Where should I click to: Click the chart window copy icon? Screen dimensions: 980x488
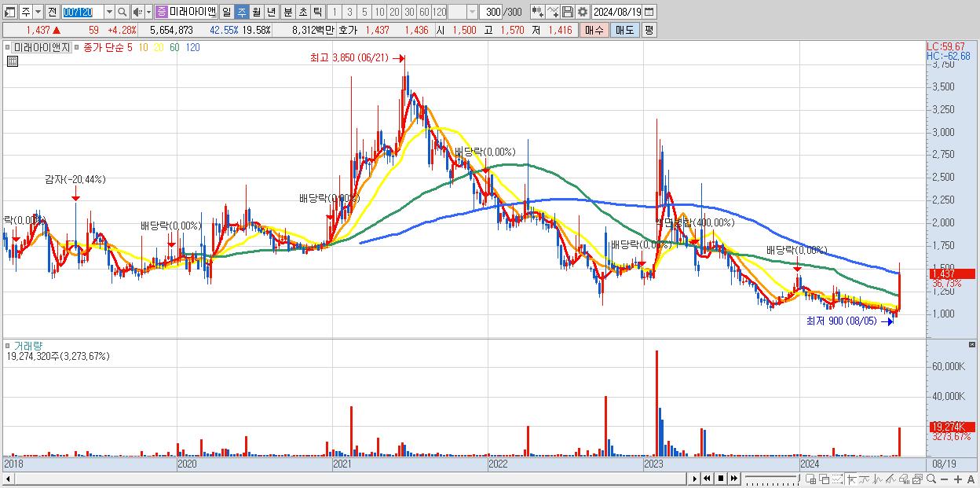917,479
